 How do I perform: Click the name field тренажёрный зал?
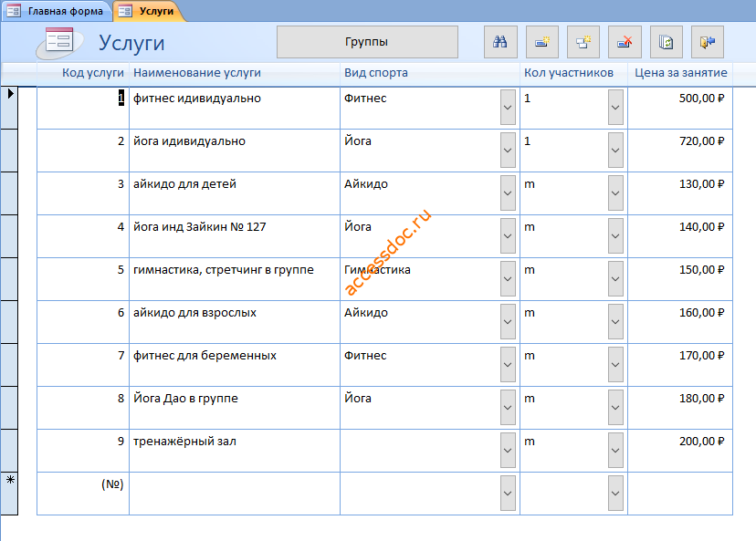click(235, 451)
